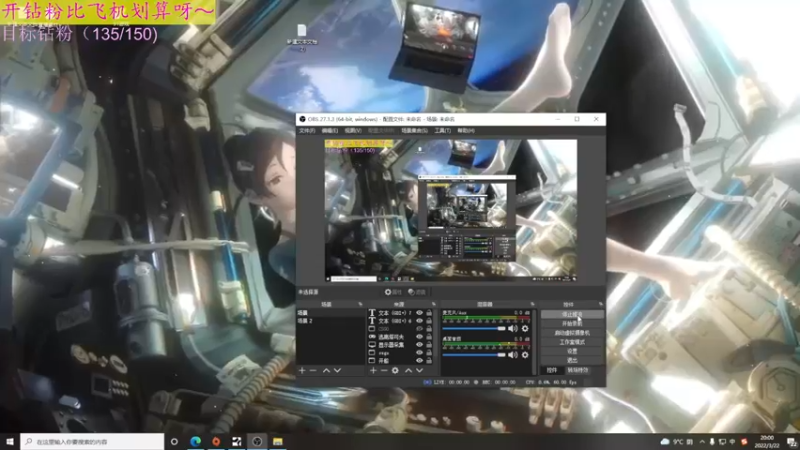Click the monitor icon of 显示器采集 source
This screenshot has height=450, width=800.
point(372,345)
